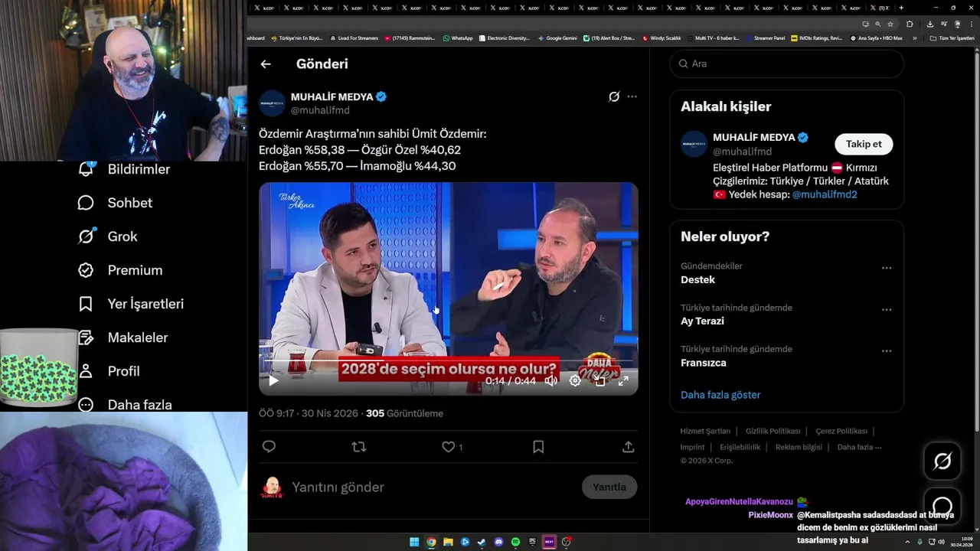Like the post with the heart icon
The width and height of the screenshot is (980, 551).
449,447
